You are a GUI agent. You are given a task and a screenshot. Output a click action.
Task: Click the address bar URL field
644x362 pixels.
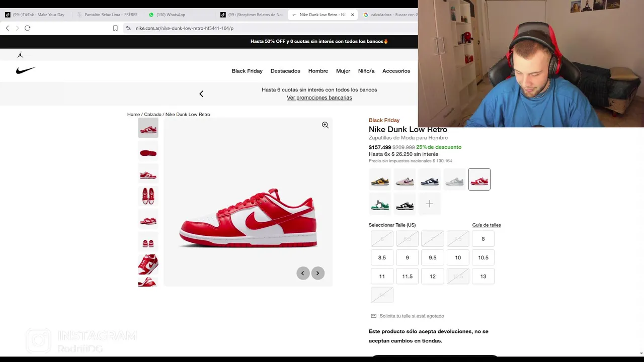pos(272,28)
